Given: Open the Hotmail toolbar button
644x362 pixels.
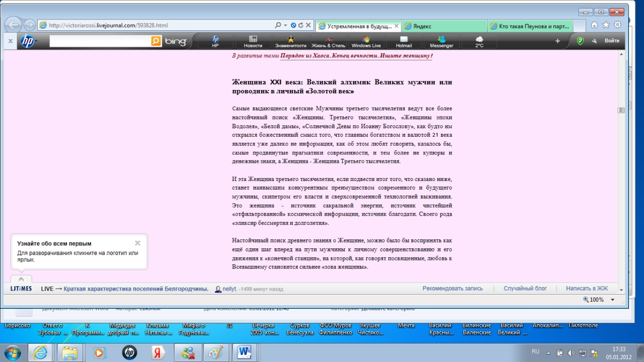Looking at the screenshot, I should tap(404, 42).
